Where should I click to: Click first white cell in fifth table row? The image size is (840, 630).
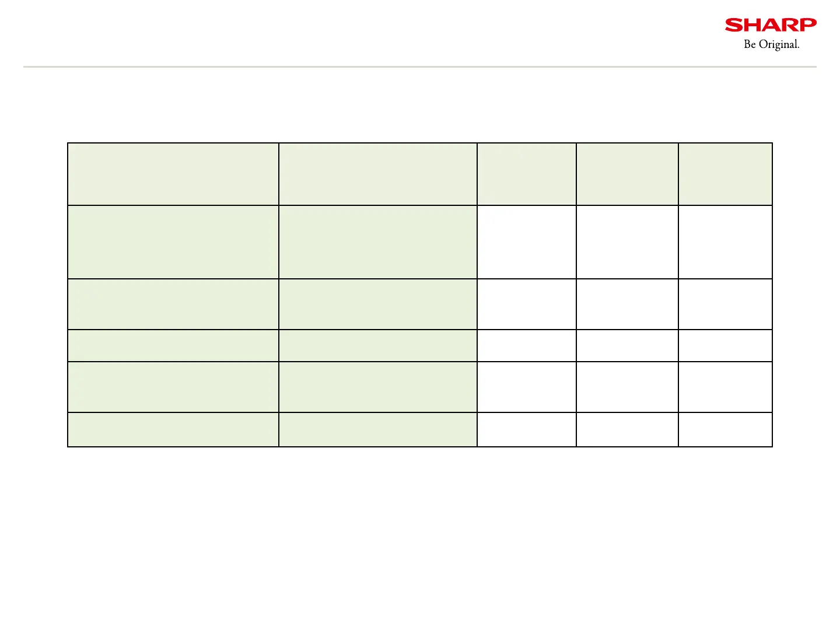tap(527, 387)
